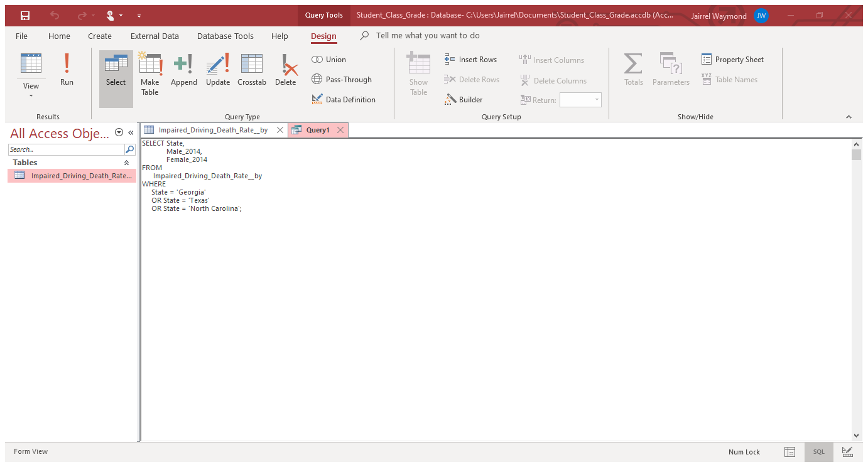
Task: Toggle the Property Sheet pane
Action: 732,60
